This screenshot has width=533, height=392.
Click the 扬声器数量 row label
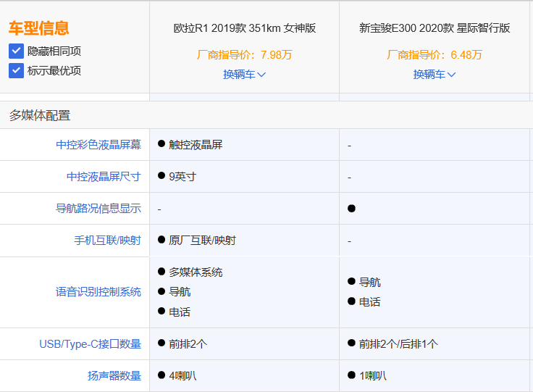[114, 375]
